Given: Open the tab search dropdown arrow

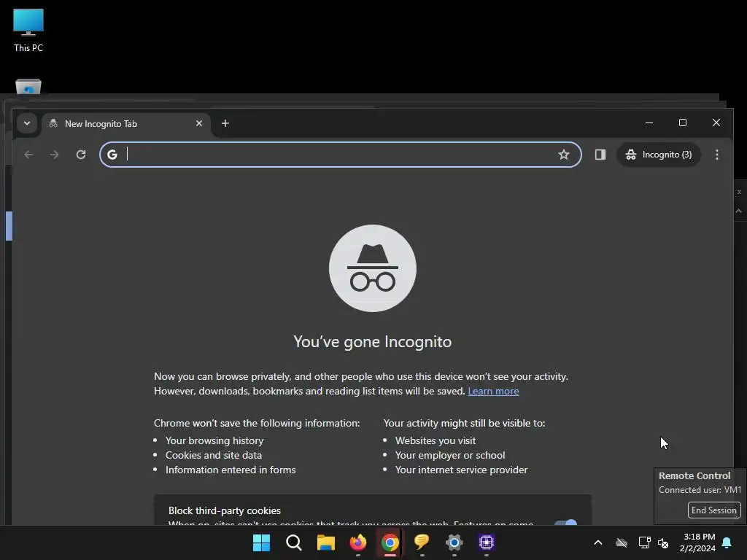Looking at the screenshot, I should point(27,123).
